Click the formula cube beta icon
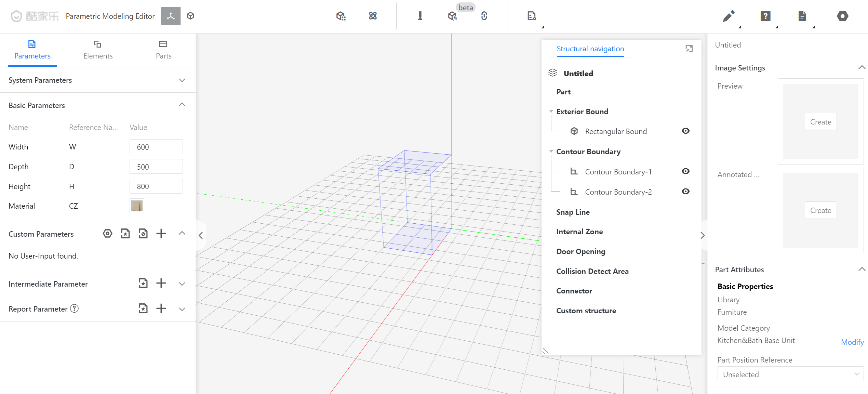Screen dimensions: 868x394 pos(452,16)
